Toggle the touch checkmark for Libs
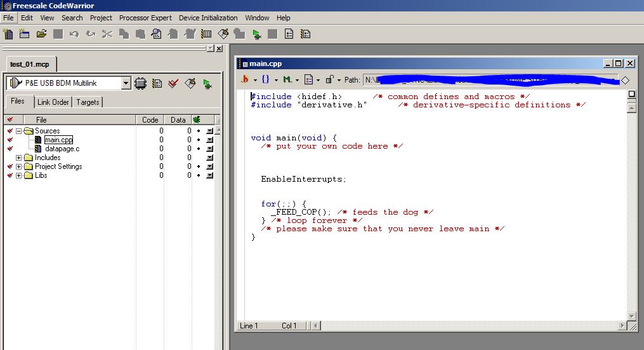This screenshot has height=350, width=644. tap(10, 175)
